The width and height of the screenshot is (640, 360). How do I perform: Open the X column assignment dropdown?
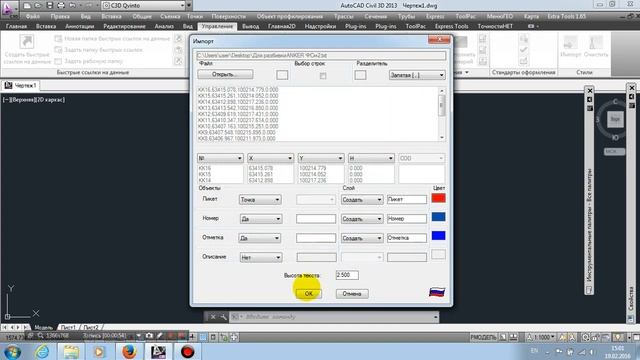(x=271, y=158)
